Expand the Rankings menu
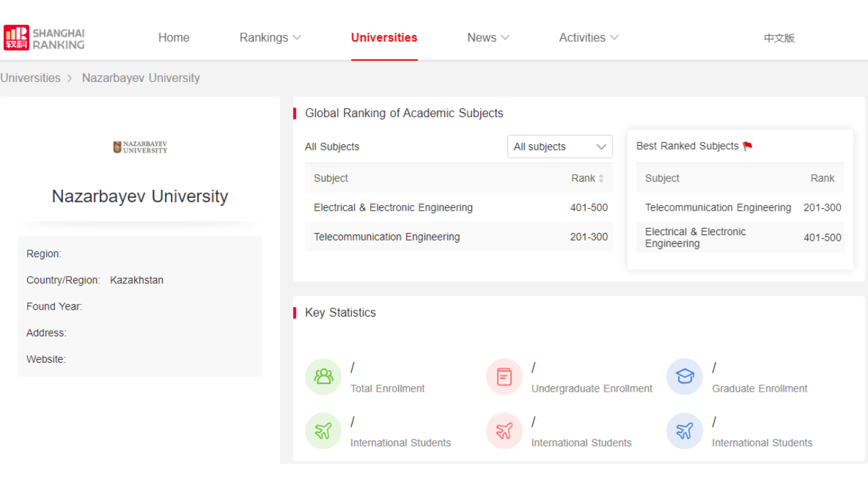 pos(270,38)
